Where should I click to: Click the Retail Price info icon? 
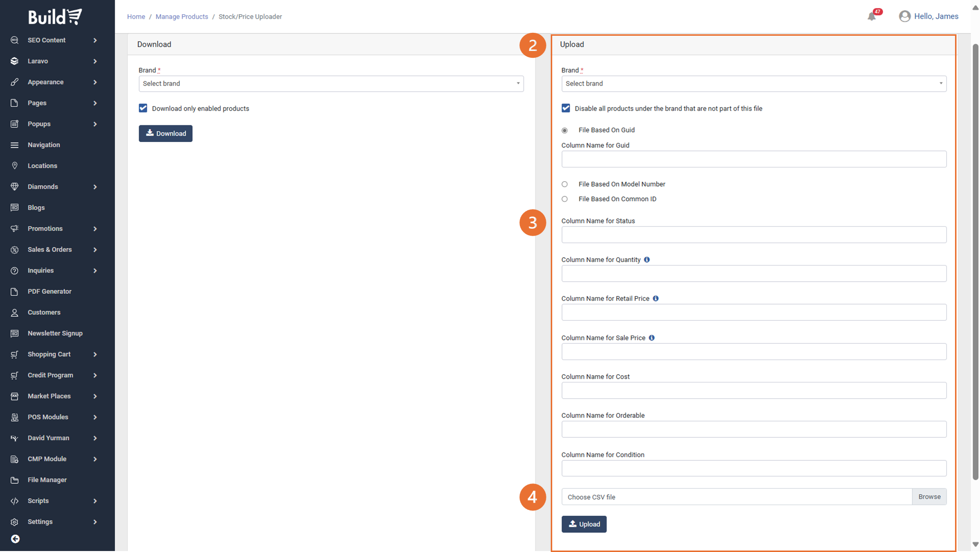[x=656, y=298]
